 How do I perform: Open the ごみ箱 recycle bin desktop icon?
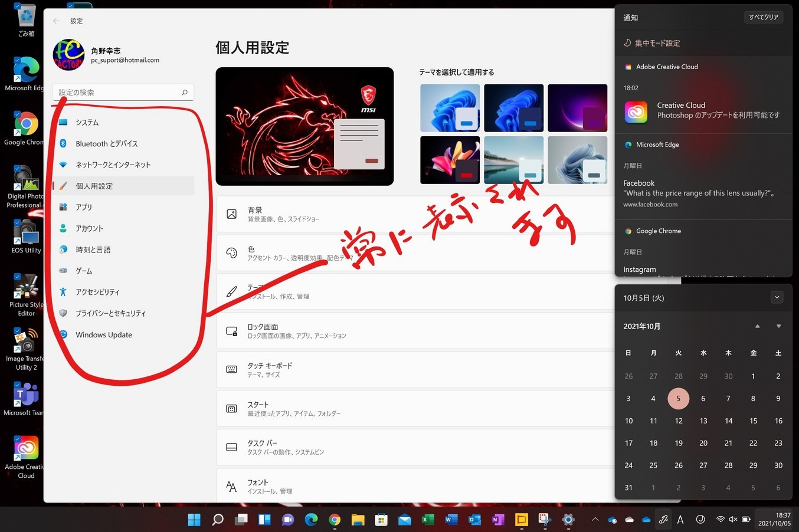click(x=26, y=21)
